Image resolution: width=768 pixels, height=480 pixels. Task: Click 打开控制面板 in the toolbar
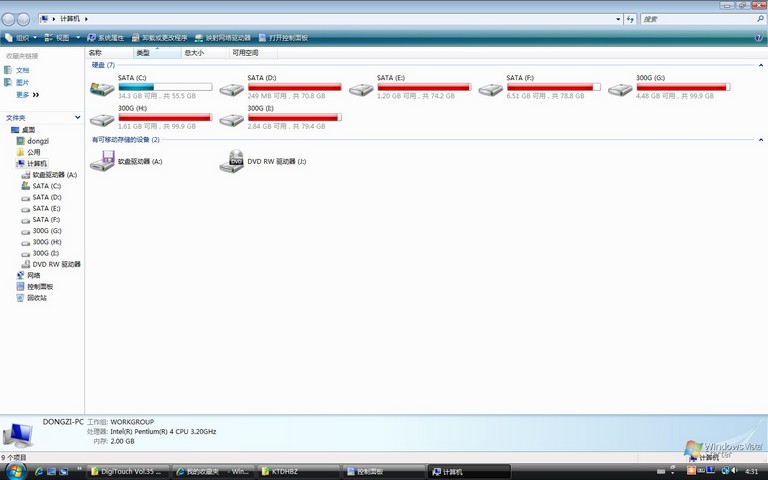[x=284, y=38]
